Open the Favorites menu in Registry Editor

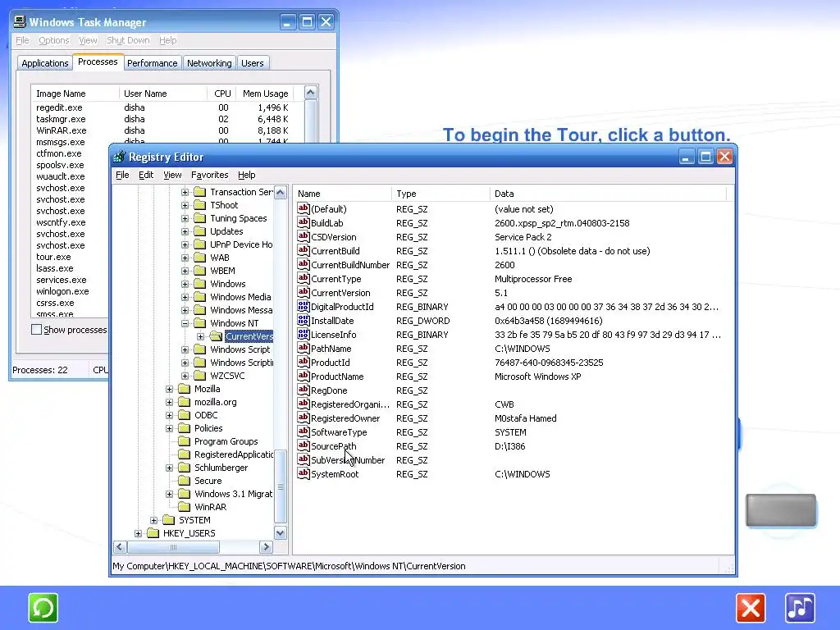pyautogui.click(x=209, y=175)
